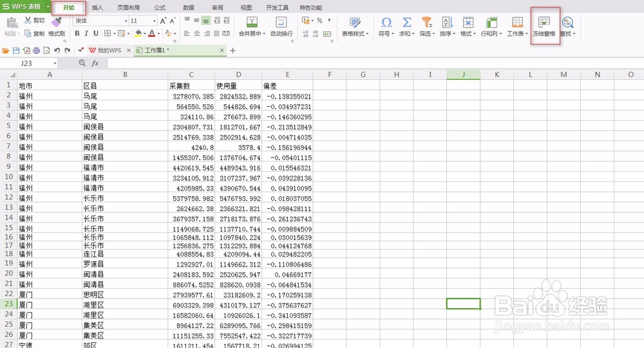The height and width of the screenshot is (348, 644).
Task: Click the AutoSum (求和) Sigma icon
Action: (406, 22)
